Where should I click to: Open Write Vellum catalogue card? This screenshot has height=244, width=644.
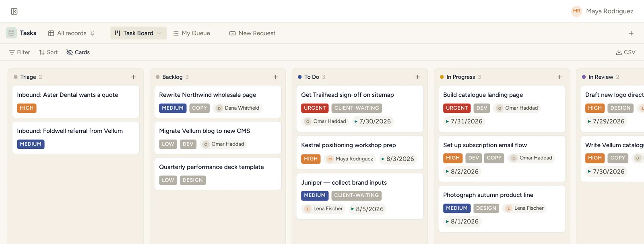612,159
